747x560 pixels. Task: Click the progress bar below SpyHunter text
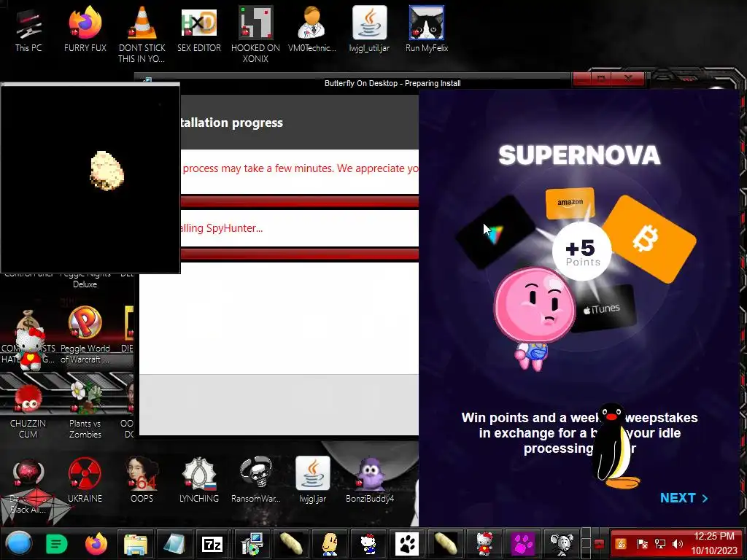click(x=299, y=254)
